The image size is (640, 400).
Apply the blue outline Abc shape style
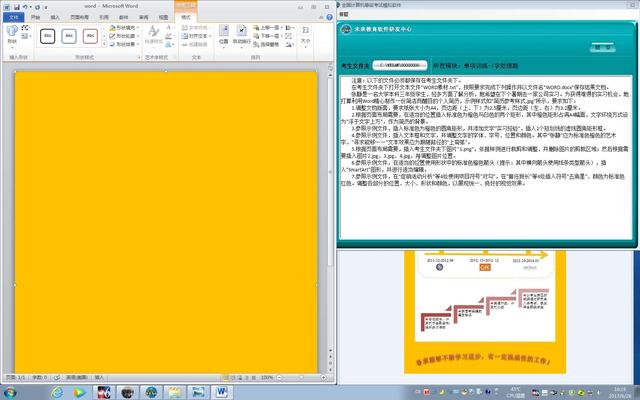tap(69, 36)
